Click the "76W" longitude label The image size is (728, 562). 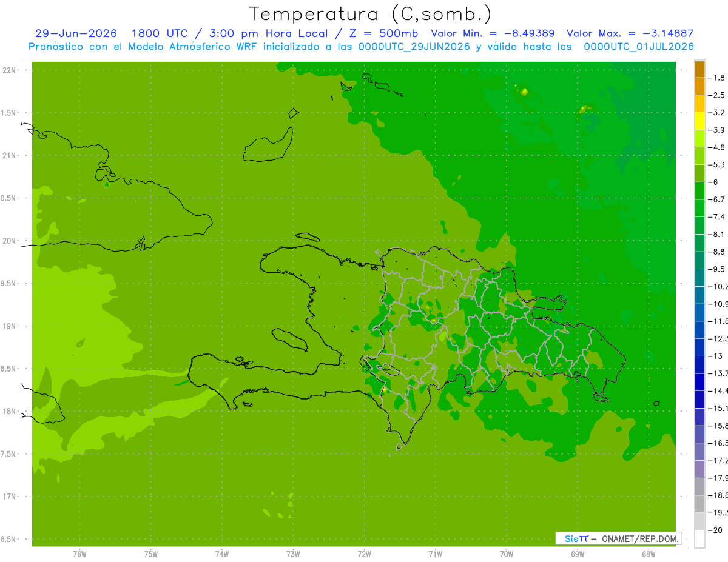79,554
